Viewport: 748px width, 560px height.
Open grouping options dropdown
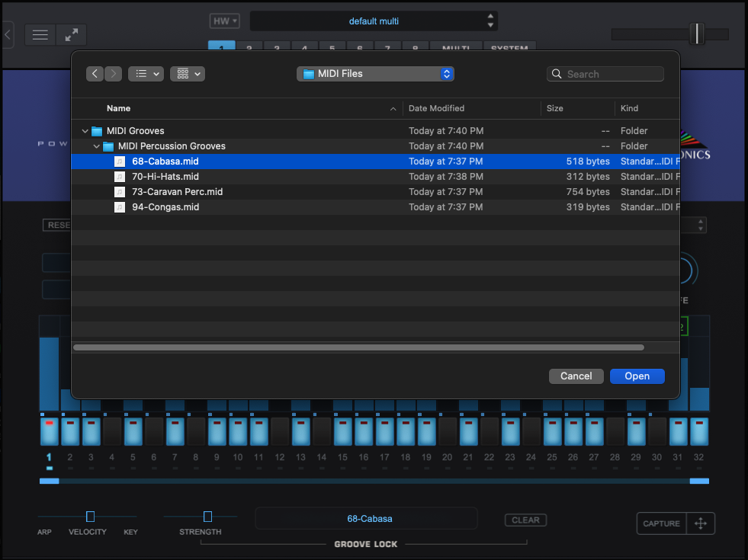click(x=188, y=74)
